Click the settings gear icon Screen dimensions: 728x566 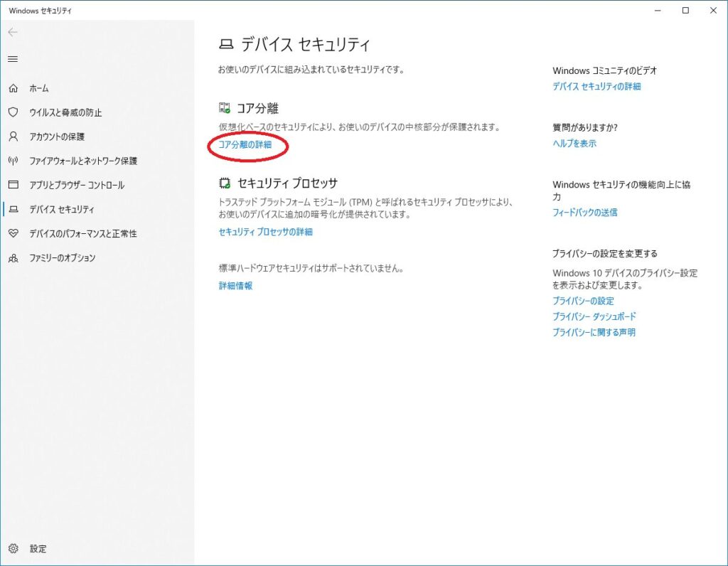click(x=14, y=548)
